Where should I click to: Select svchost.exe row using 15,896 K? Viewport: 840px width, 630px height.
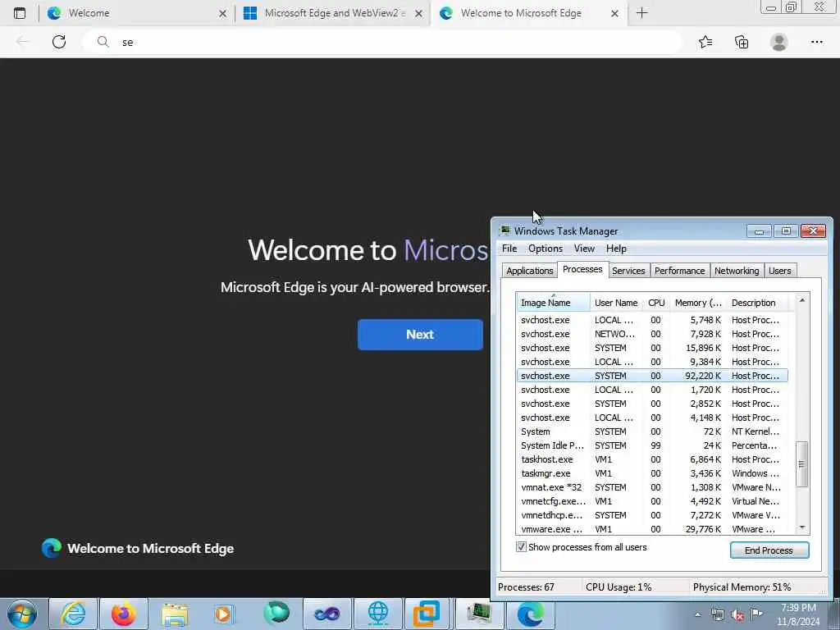point(652,348)
